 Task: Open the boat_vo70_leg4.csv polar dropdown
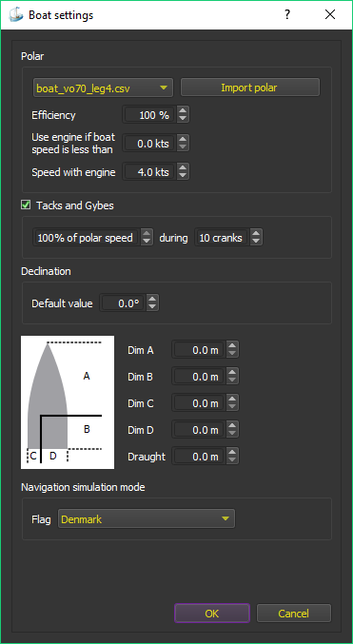tap(103, 88)
